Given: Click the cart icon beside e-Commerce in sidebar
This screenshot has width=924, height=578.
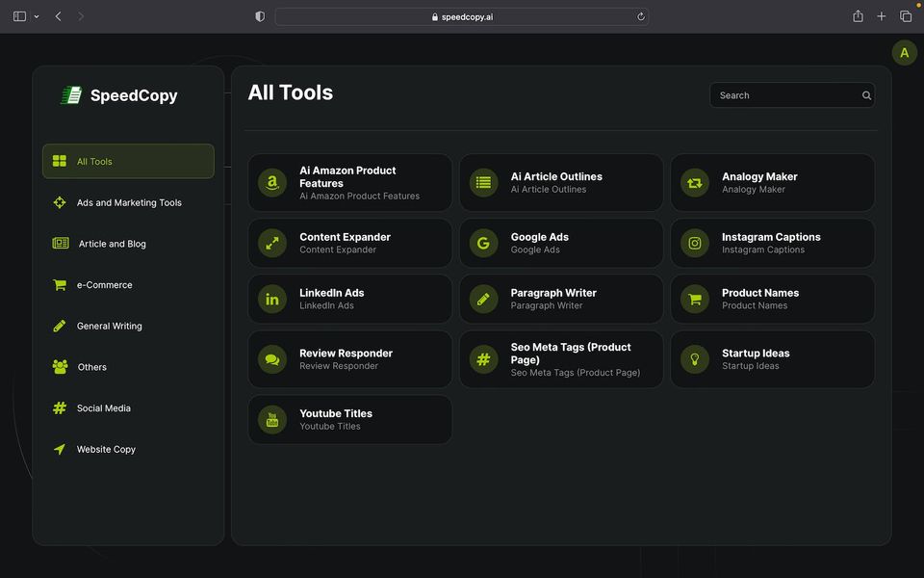Looking at the screenshot, I should point(60,285).
